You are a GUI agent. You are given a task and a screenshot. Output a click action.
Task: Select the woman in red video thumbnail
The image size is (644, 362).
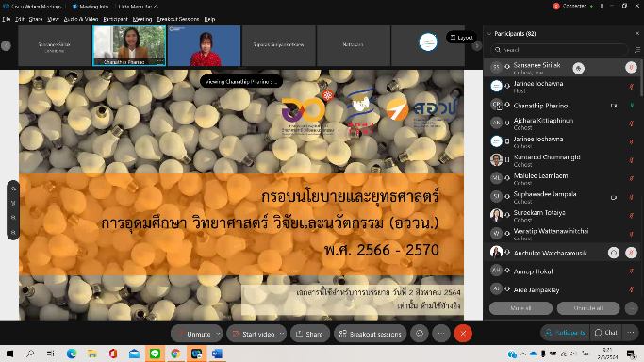pyautogui.click(x=204, y=45)
